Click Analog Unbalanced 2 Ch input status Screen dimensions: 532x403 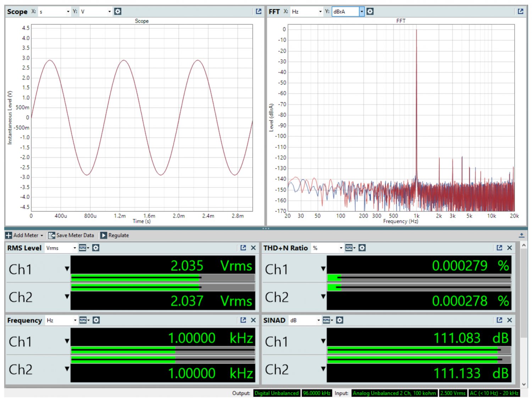(x=394, y=393)
